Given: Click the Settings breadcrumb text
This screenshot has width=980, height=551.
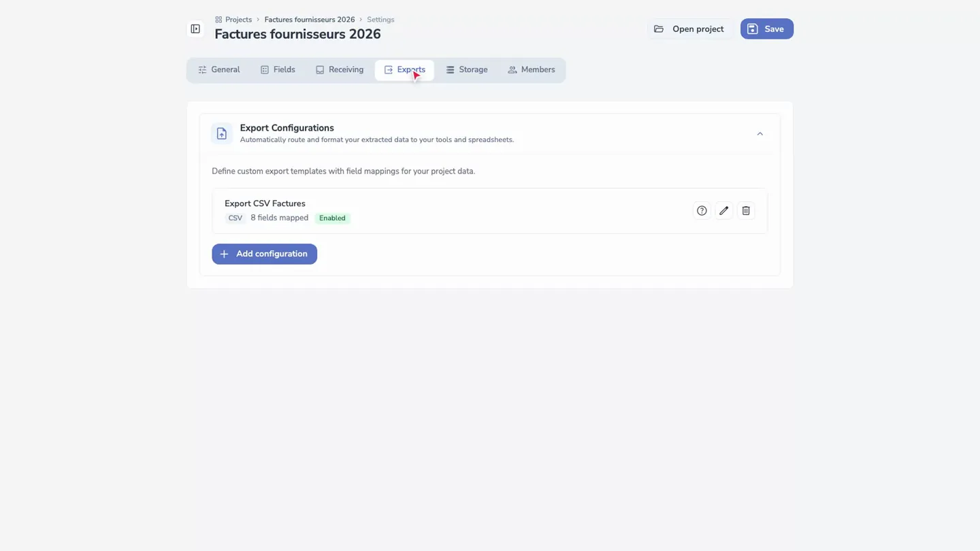Looking at the screenshot, I should (380, 20).
